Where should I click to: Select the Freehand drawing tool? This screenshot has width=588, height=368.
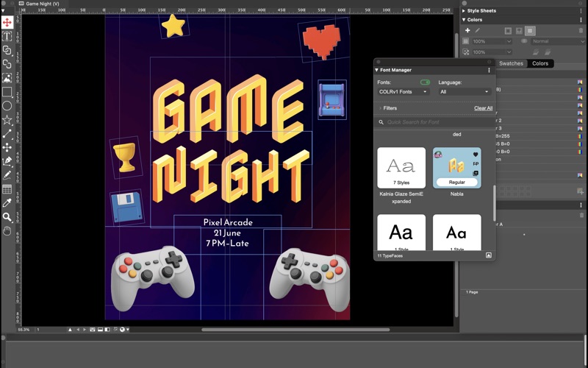pyautogui.click(x=7, y=175)
